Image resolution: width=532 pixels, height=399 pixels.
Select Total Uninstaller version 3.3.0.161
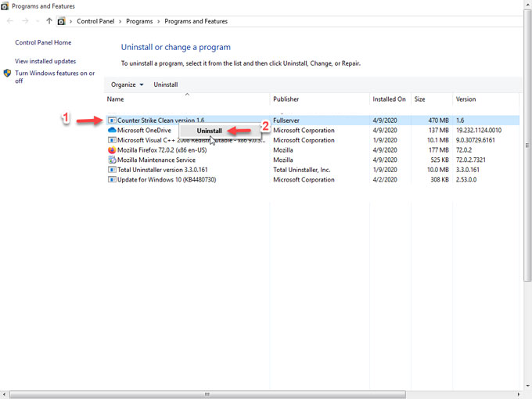point(163,169)
